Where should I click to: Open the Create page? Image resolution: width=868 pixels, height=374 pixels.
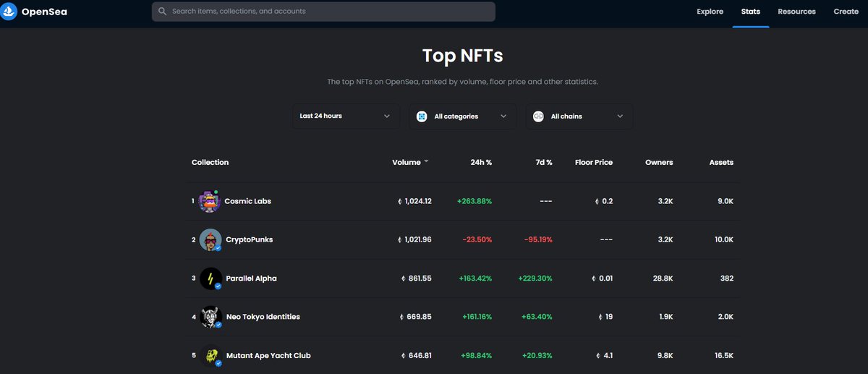point(846,12)
